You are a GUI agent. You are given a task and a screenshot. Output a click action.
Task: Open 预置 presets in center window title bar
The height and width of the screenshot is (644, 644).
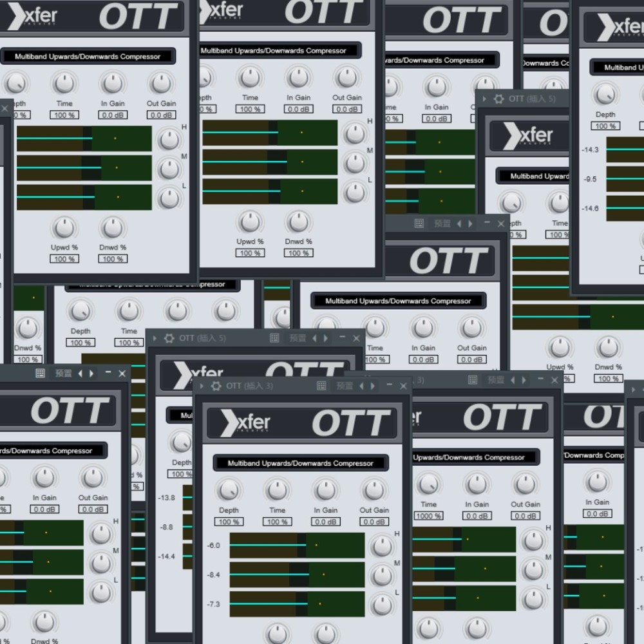[442, 223]
